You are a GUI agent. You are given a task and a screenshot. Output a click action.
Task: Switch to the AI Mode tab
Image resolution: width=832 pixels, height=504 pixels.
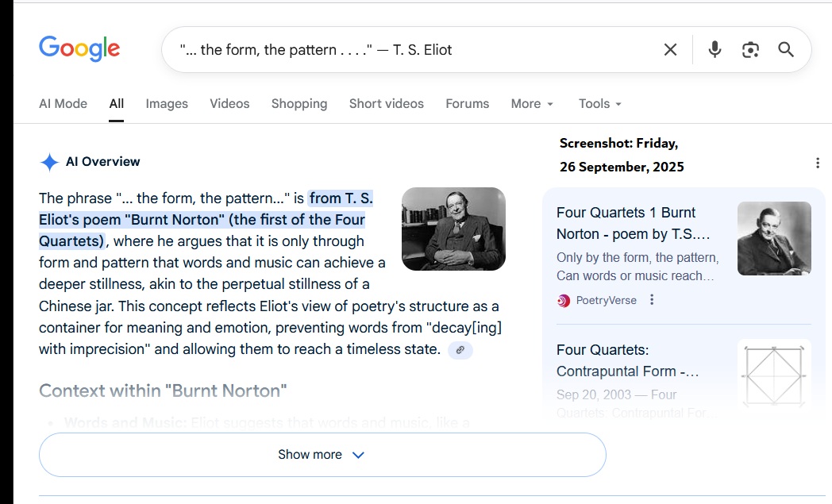63,104
